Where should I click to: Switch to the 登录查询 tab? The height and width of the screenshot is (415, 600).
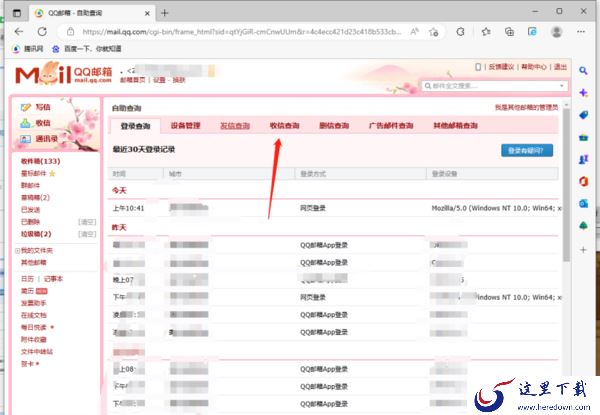[135, 126]
